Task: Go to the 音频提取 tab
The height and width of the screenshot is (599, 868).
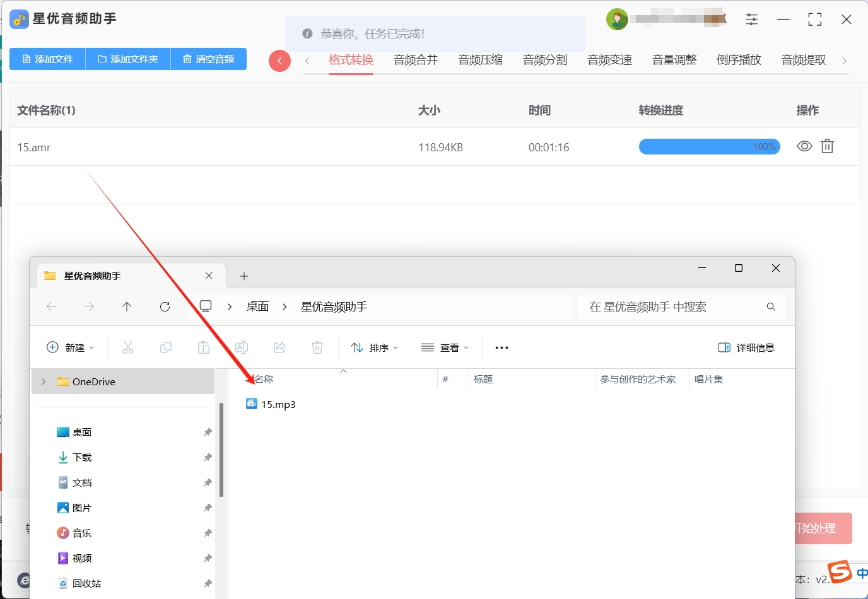Action: pos(804,60)
